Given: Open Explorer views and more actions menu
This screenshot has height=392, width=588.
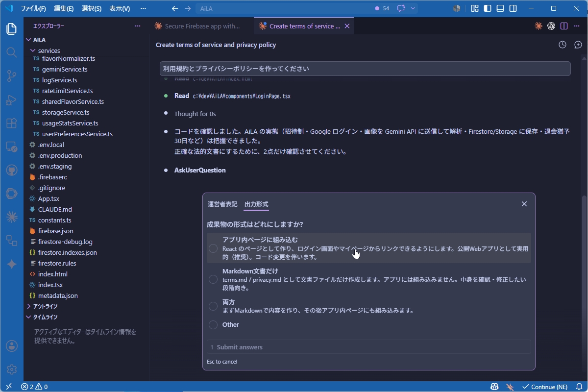Looking at the screenshot, I should 138,26.
